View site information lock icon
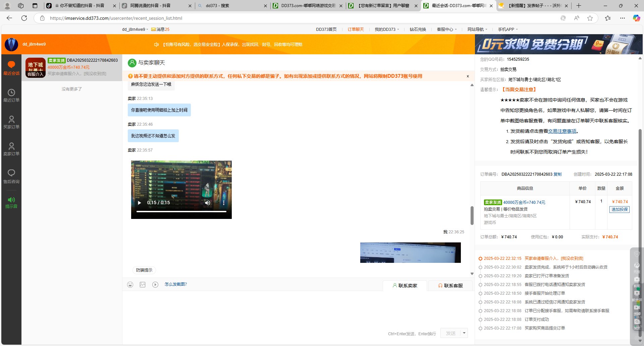This screenshot has height=346, width=644. point(42,18)
